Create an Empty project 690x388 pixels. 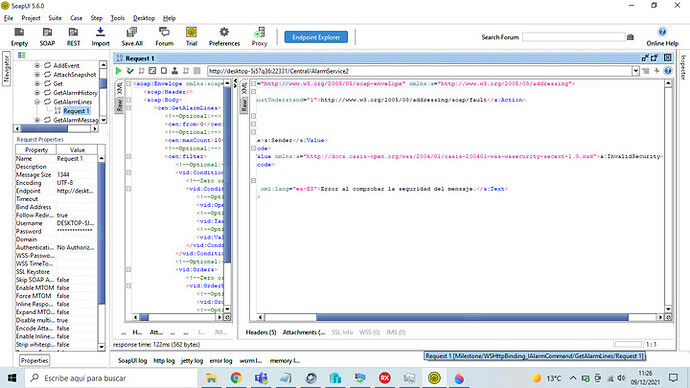[x=19, y=37]
